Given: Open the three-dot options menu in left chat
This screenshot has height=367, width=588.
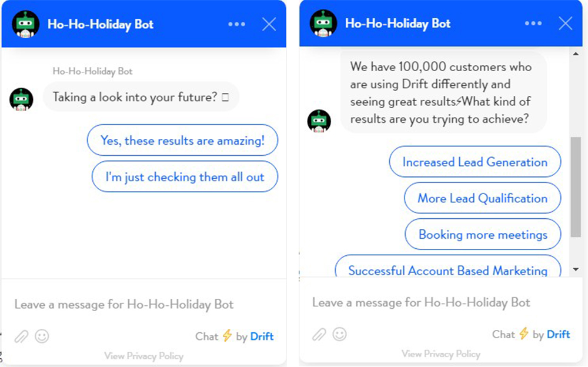Looking at the screenshot, I should tap(236, 24).
